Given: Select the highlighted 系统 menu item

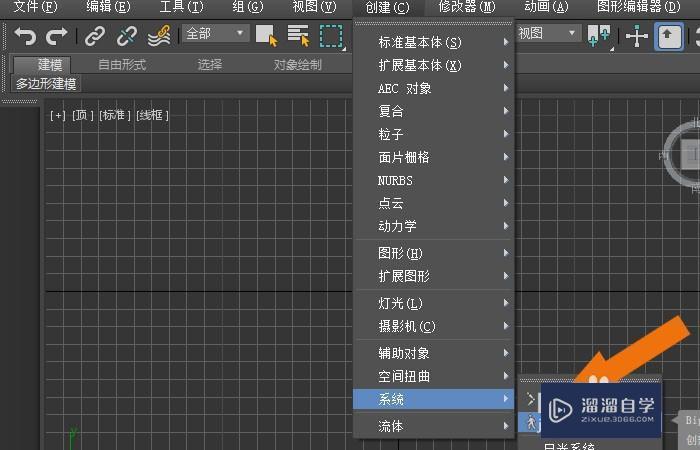Looking at the screenshot, I should click(434, 399).
